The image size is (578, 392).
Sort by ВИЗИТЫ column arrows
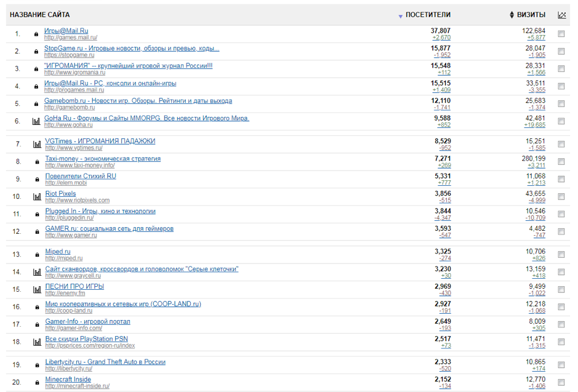pyautogui.click(x=512, y=15)
